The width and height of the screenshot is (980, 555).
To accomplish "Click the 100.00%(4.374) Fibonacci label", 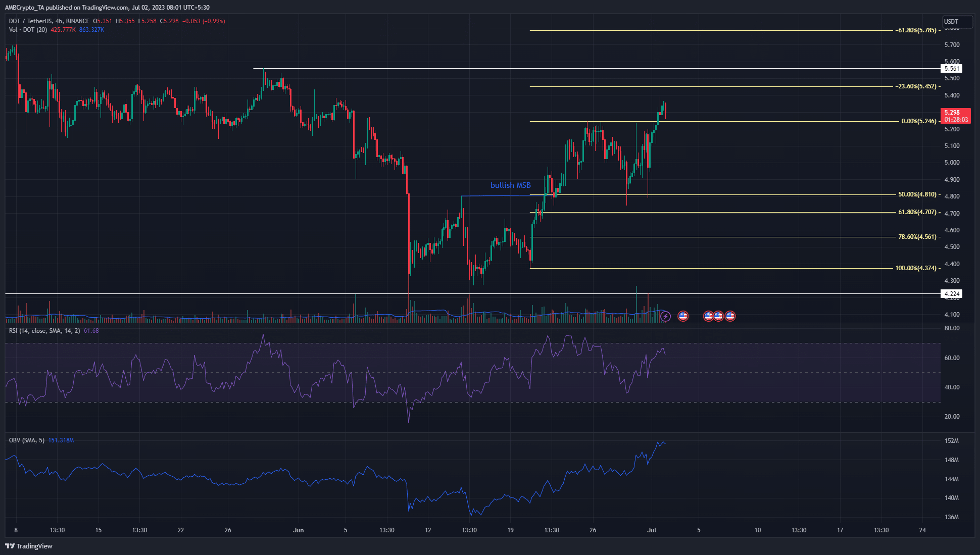I will click(x=916, y=268).
